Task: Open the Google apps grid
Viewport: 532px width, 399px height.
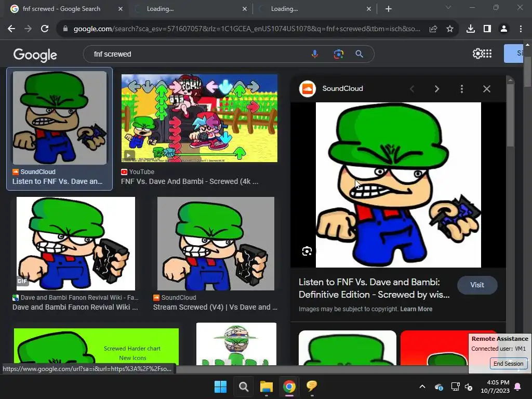Action: 487,54
